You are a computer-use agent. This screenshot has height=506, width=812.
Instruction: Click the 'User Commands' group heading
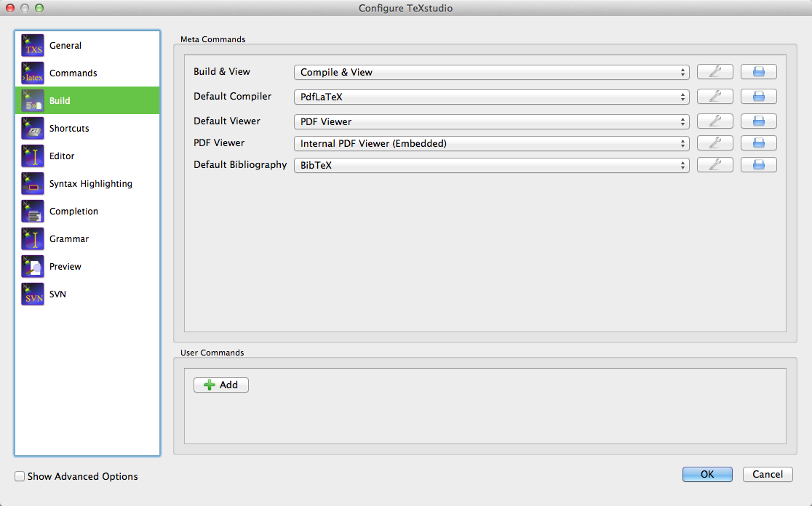[212, 353]
